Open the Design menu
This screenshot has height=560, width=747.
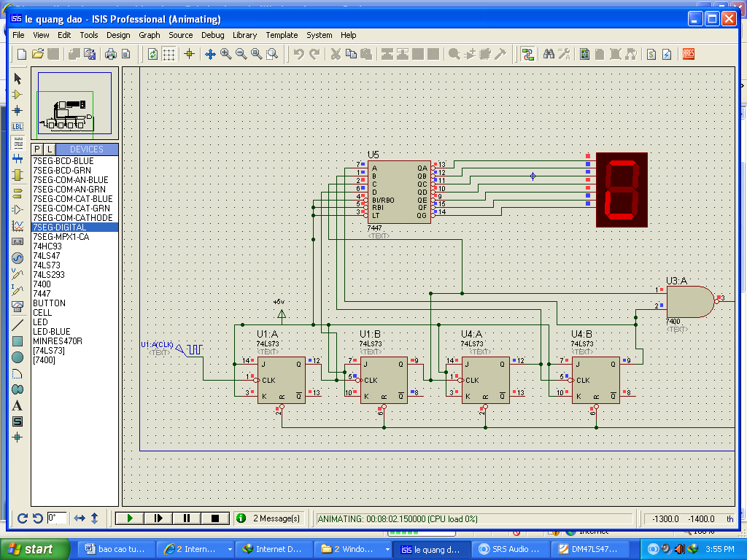(118, 35)
